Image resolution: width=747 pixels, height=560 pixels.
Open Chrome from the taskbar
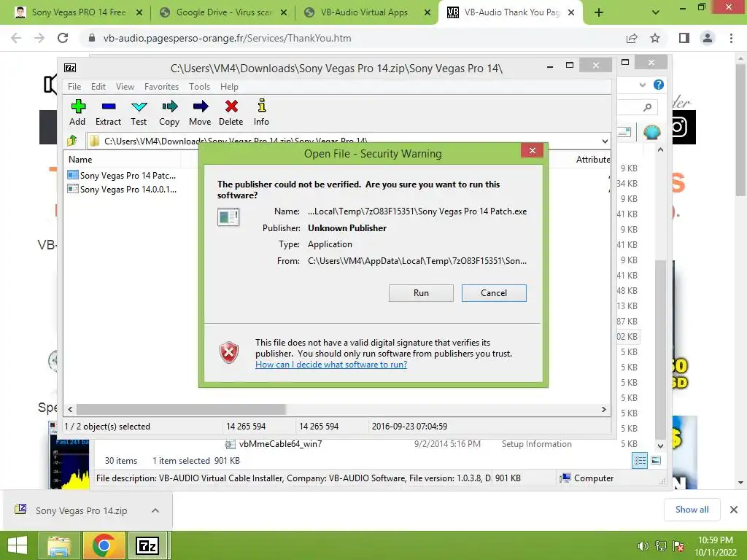tap(104, 545)
